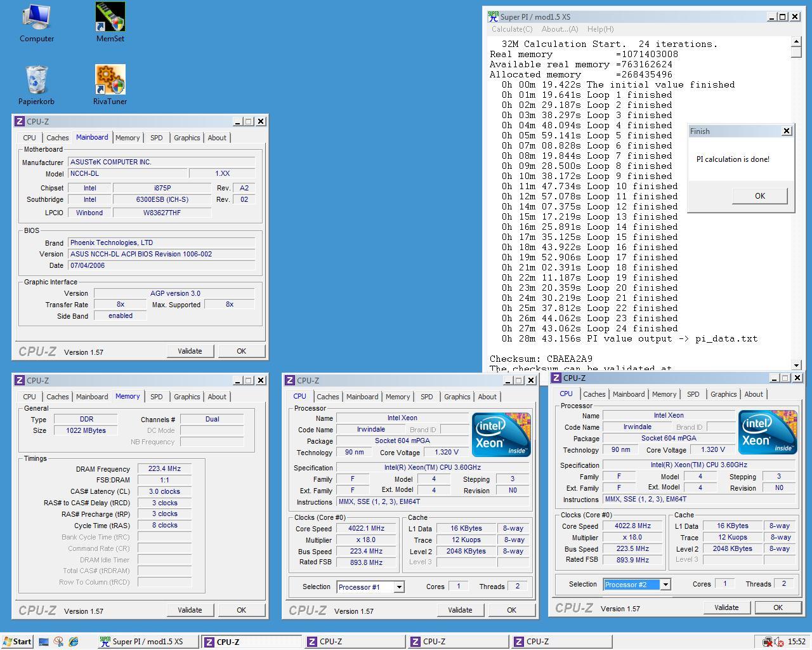Open Memory tab in Processor #1 CPU-Z window

click(398, 397)
